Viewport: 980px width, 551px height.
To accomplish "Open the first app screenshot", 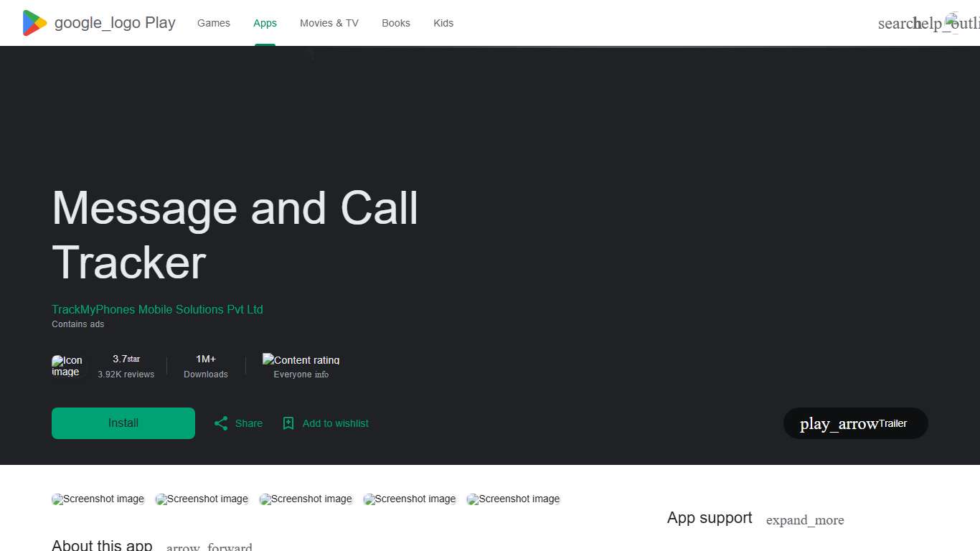I will (x=98, y=499).
